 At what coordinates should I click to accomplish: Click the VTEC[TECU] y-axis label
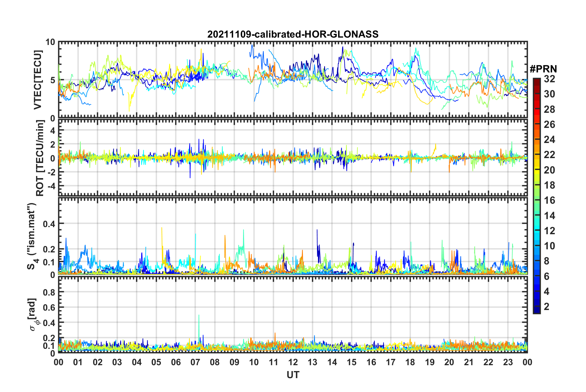pos(38,80)
